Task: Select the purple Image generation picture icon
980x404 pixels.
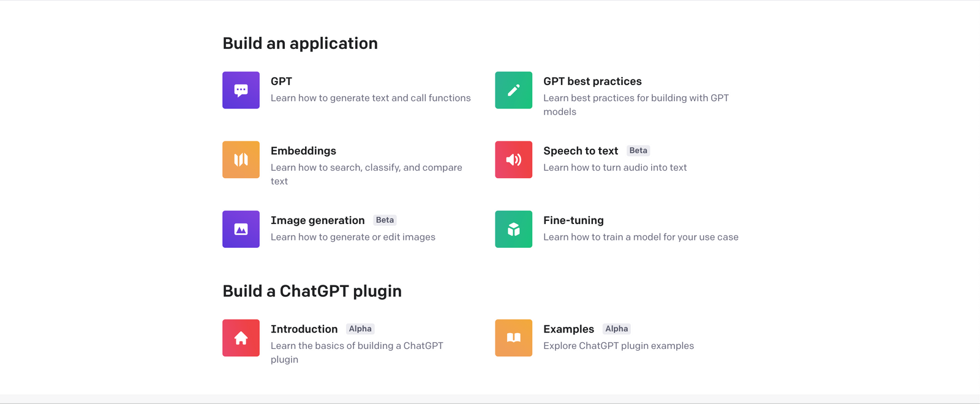Action: pyautogui.click(x=241, y=229)
